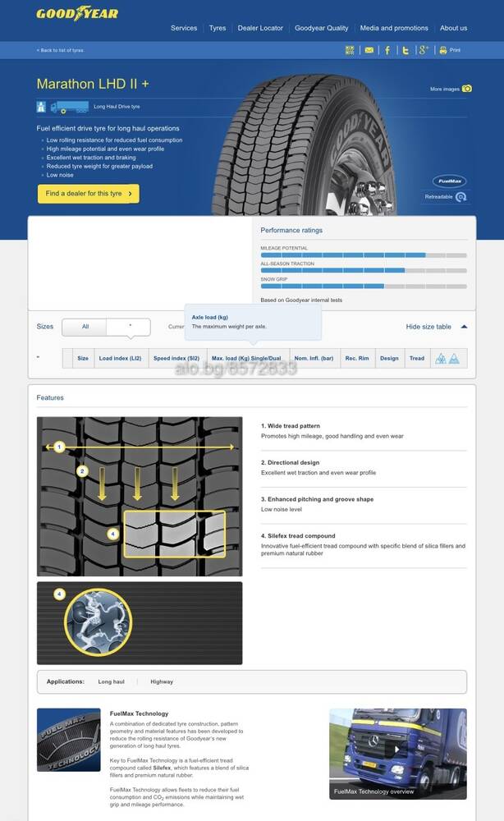Click Design column header
Screen dimensions: 504x821
389,359
